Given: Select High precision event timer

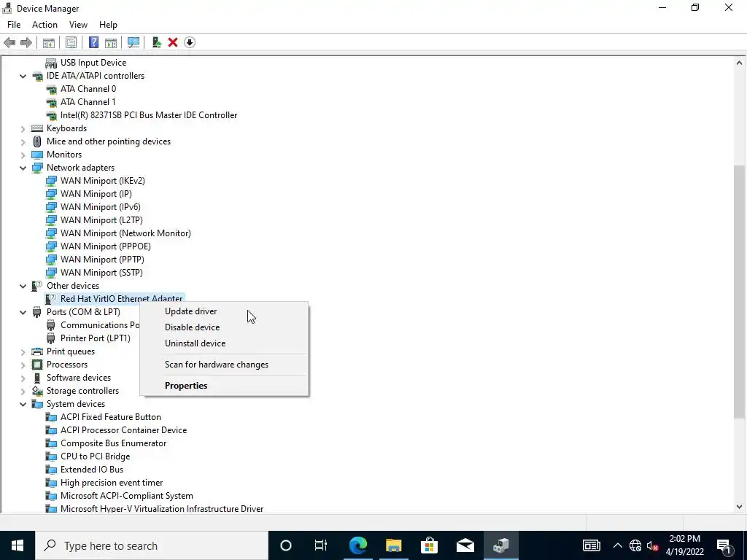Looking at the screenshot, I should [x=112, y=483].
